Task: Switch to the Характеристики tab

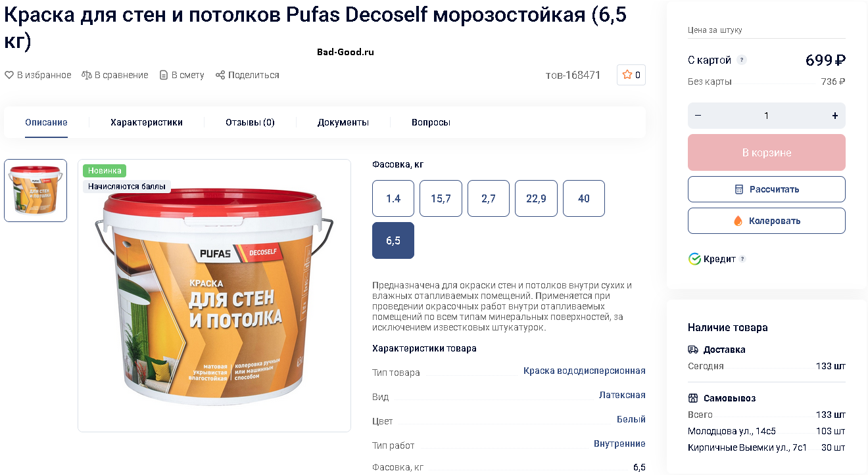Action: coord(147,122)
